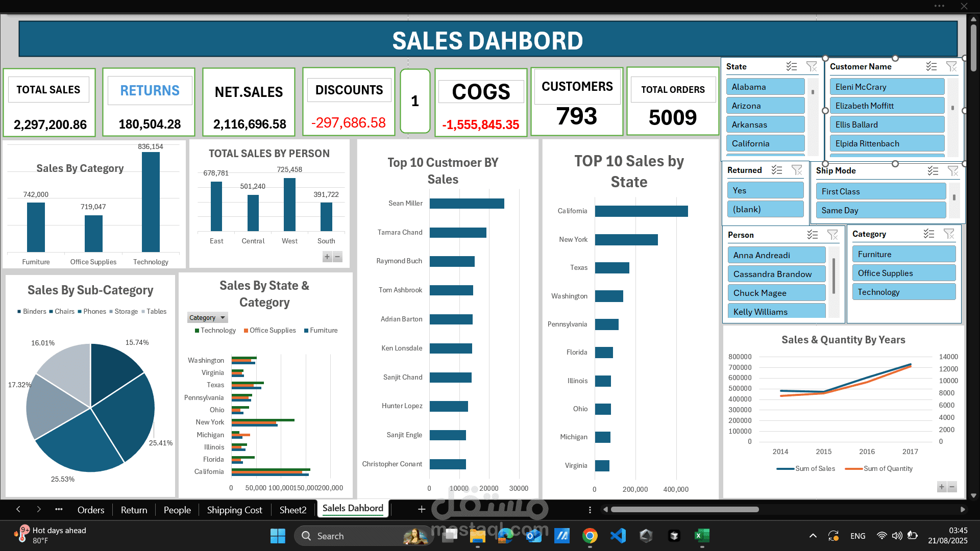Clear filter icon on Person slicer

(x=832, y=235)
